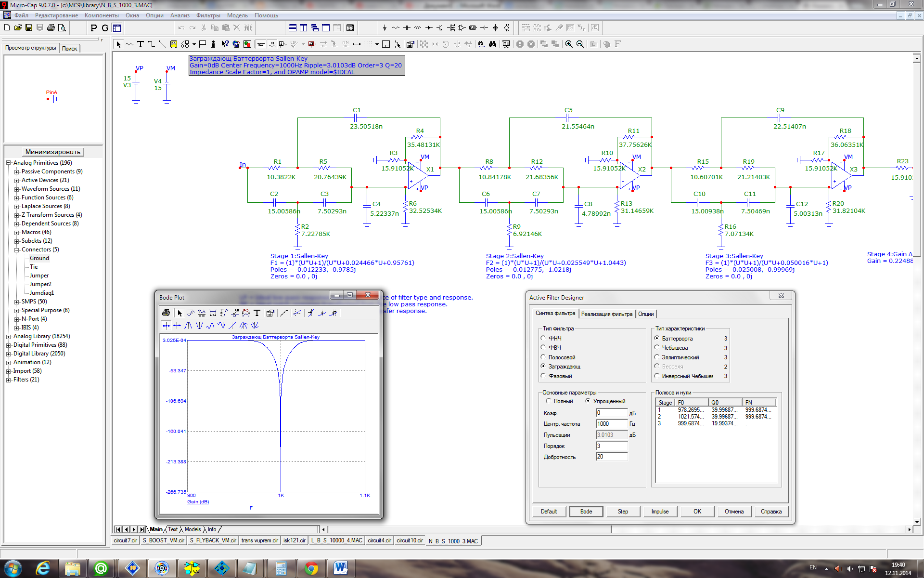Expand the Passive Components tree node
This screenshot has height=578, width=924.
[x=16, y=172]
